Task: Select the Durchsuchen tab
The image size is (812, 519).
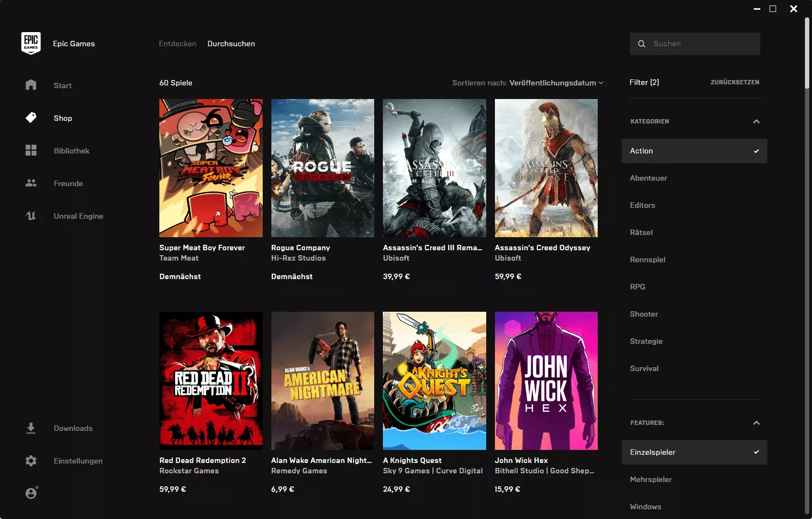Action: [231, 44]
